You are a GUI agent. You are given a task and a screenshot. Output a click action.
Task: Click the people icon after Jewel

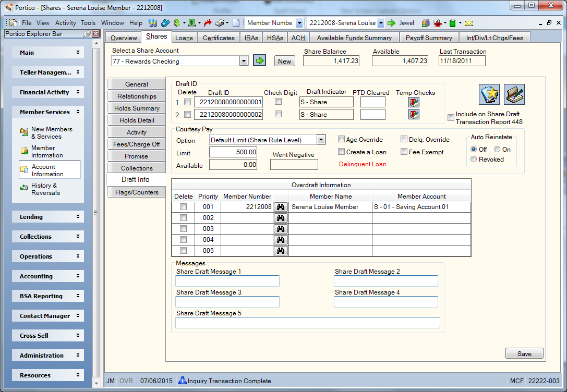[x=426, y=23]
